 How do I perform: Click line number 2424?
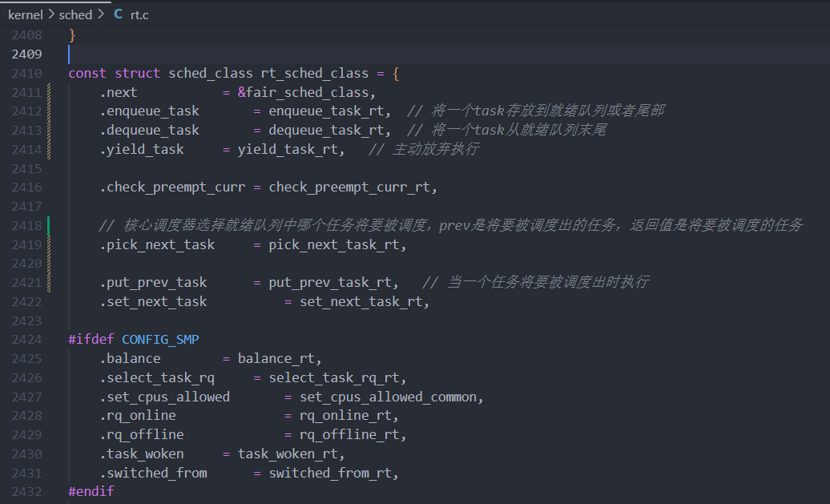click(26, 339)
